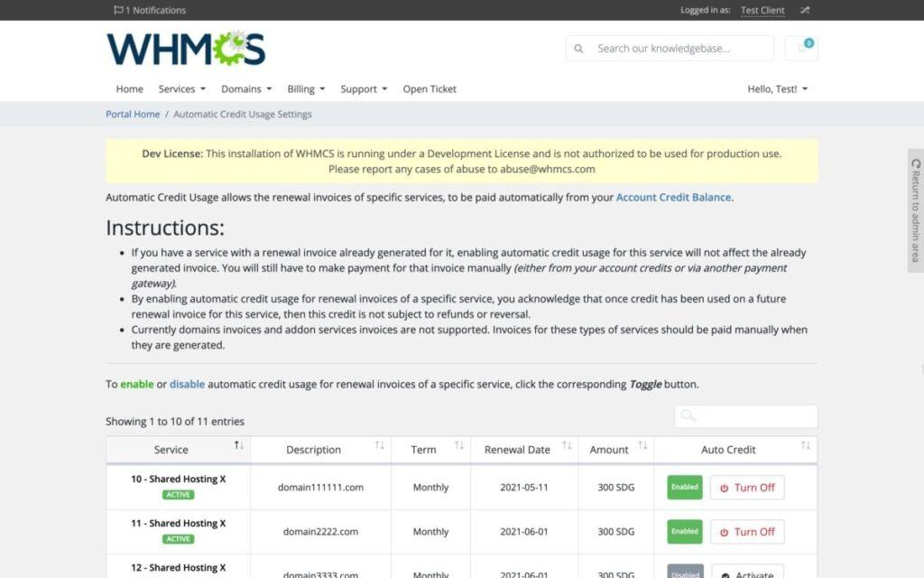Click the Showing 1 to 10 of 11 entries text

pyautogui.click(x=175, y=422)
